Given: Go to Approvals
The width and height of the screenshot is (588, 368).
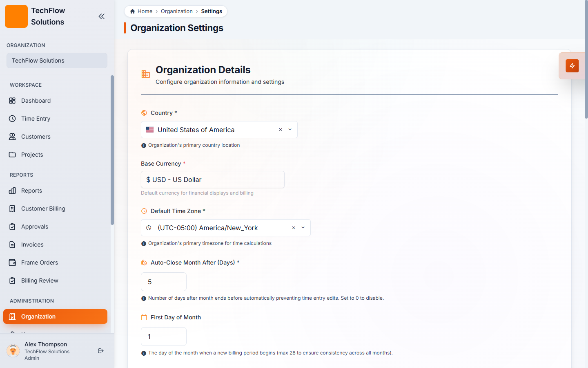Looking at the screenshot, I should [55, 227].
